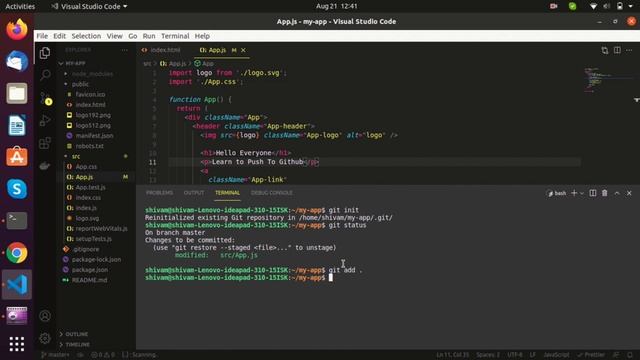
Task: Maximize the panel with up chevron
Action: tap(617, 193)
